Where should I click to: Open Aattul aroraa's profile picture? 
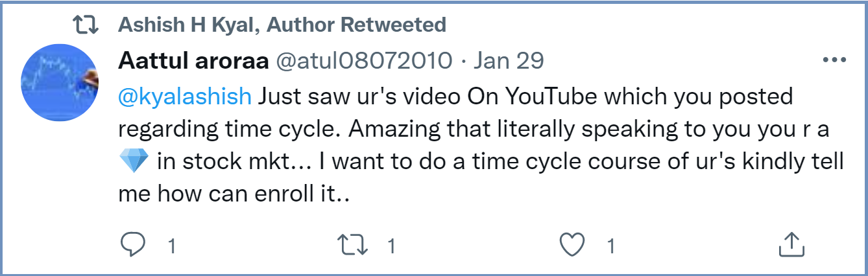(60, 84)
